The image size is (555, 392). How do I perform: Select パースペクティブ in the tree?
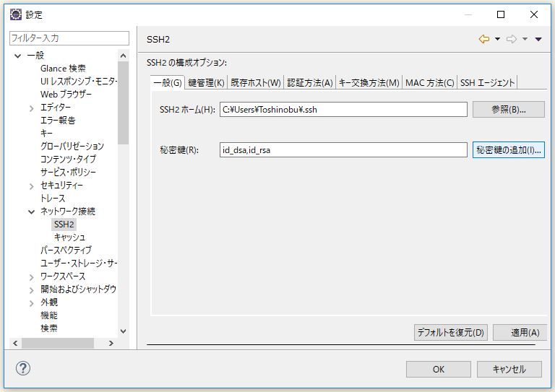pos(66,251)
